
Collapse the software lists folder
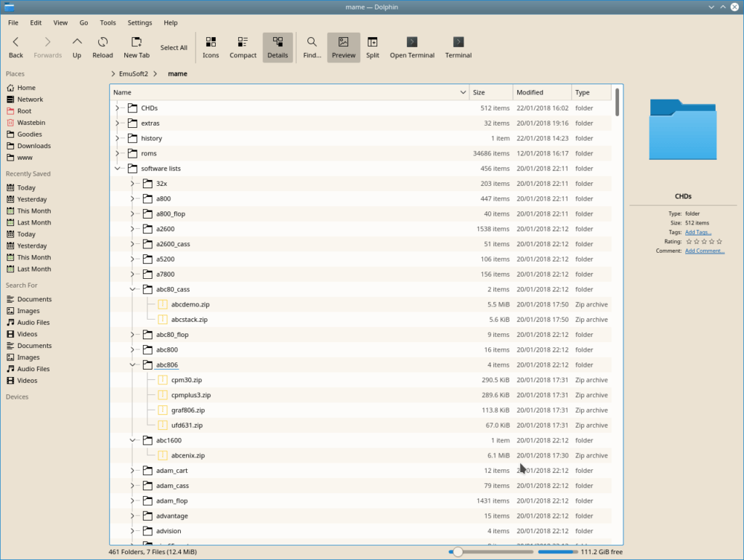[x=118, y=168]
